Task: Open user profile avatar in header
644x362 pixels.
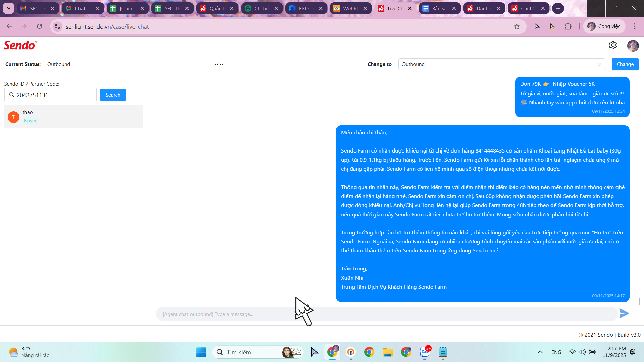Action: 633,45
